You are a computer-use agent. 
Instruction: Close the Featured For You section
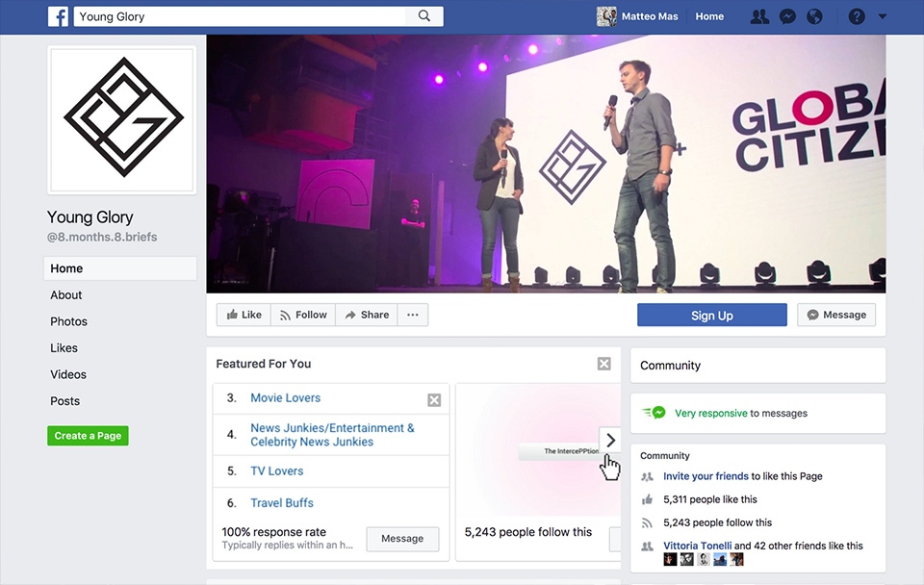pyautogui.click(x=603, y=364)
